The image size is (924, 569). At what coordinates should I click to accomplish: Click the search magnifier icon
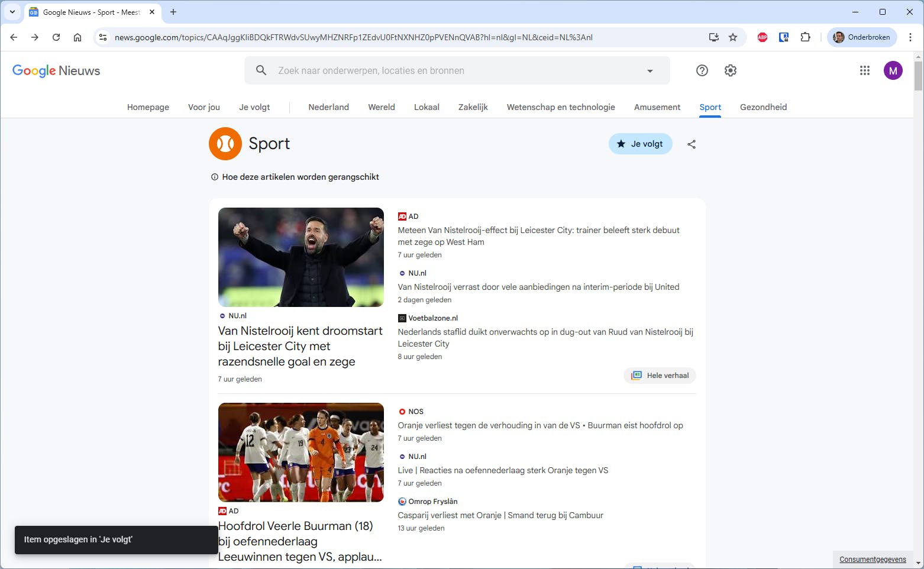tap(261, 70)
